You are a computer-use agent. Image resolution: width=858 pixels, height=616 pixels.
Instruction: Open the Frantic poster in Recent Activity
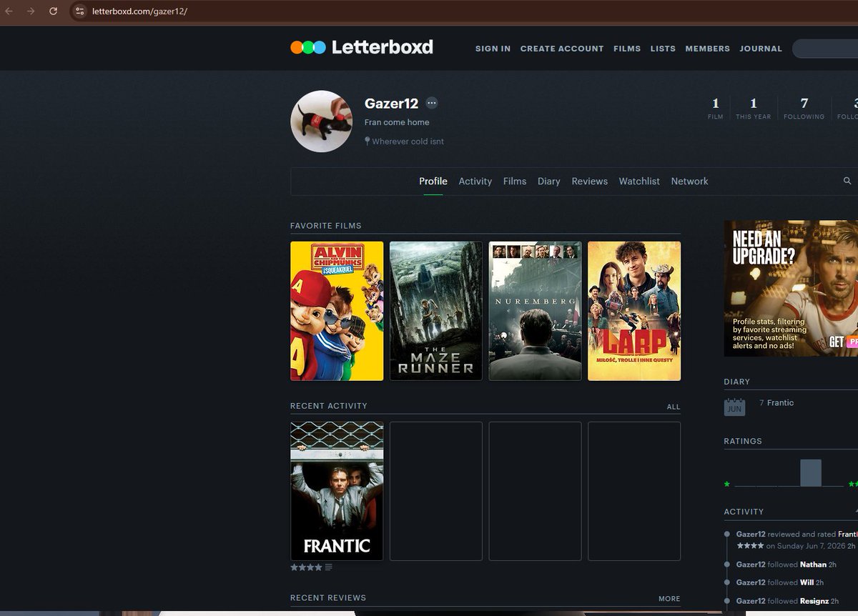point(337,491)
